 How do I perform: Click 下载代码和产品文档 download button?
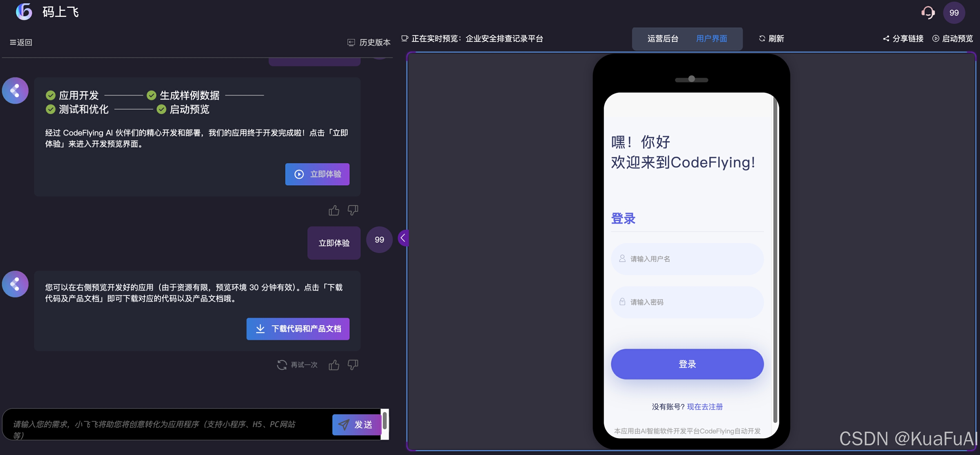pyautogui.click(x=298, y=329)
